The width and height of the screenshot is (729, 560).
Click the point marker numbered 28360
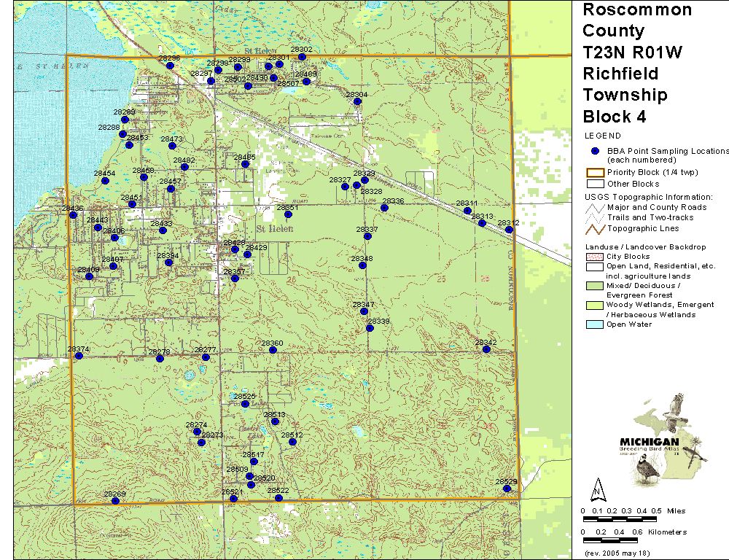point(273,350)
